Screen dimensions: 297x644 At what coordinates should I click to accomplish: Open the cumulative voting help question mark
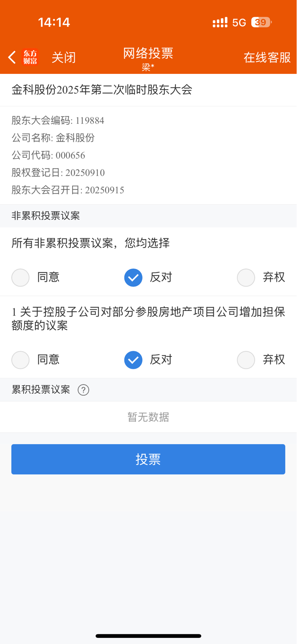point(83,390)
